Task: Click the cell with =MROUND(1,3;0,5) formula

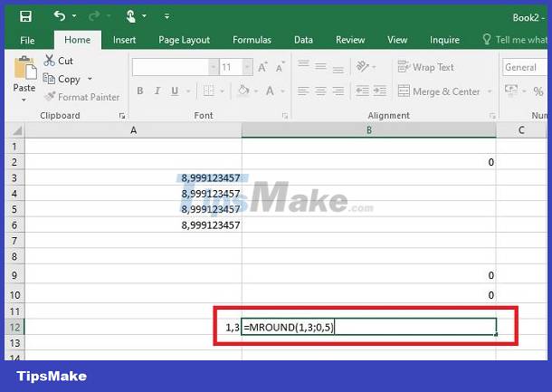Action: coord(369,327)
